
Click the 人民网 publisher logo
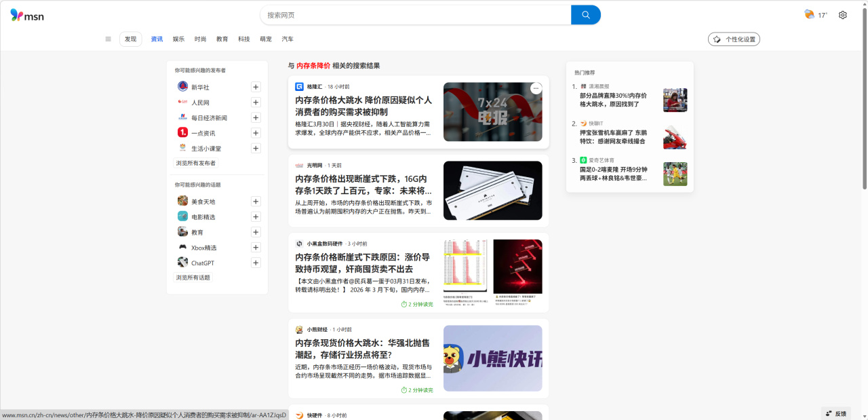(183, 102)
